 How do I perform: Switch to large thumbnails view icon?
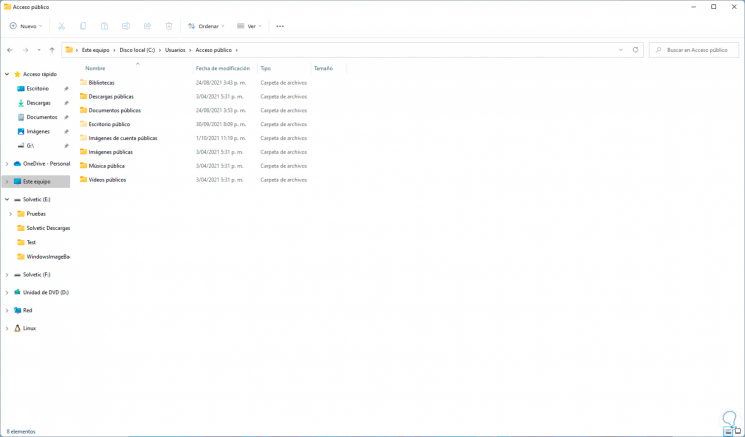738,432
